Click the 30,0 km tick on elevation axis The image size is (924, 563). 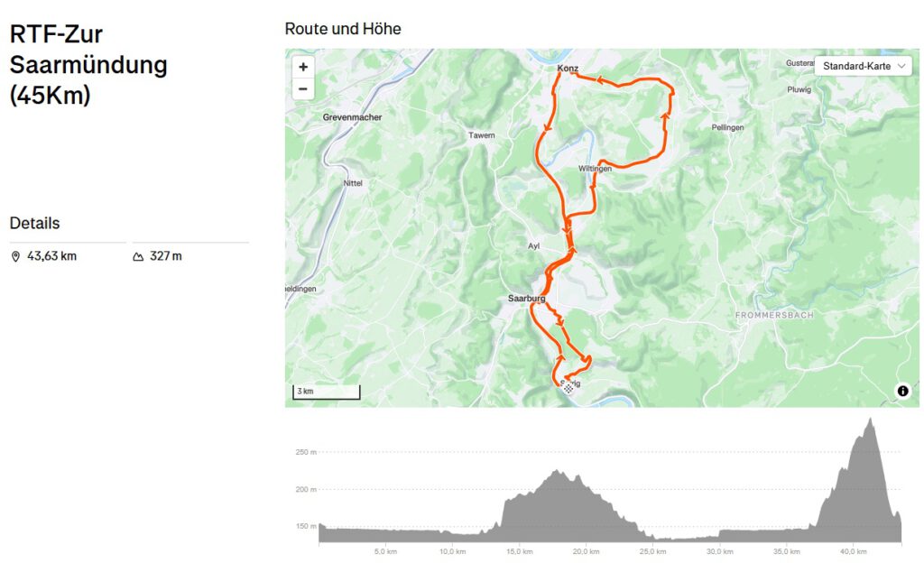719,552
